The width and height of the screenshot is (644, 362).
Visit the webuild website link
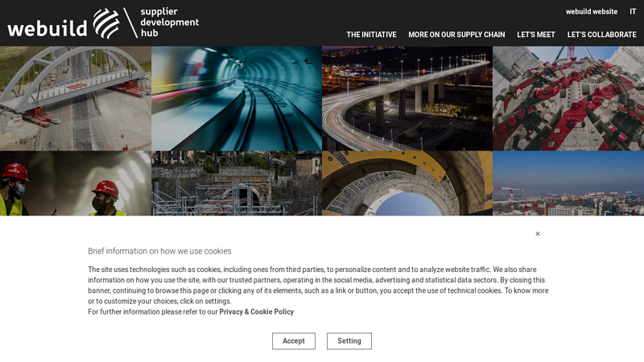592,12
